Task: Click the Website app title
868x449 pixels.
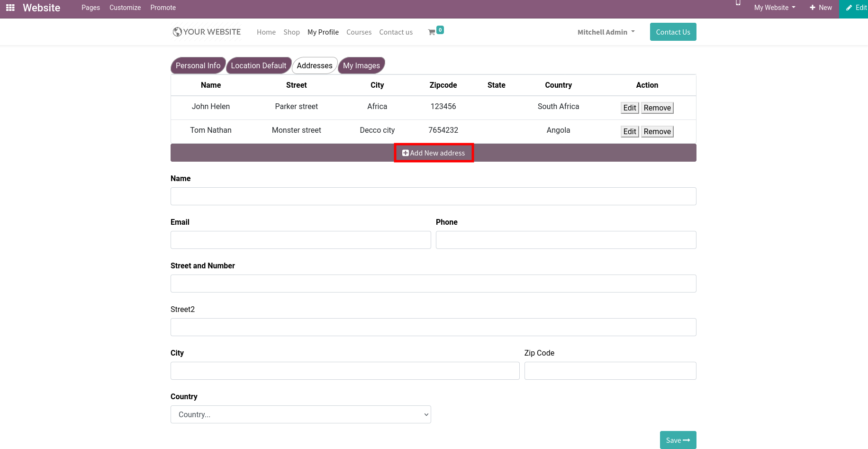Action: tap(42, 8)
